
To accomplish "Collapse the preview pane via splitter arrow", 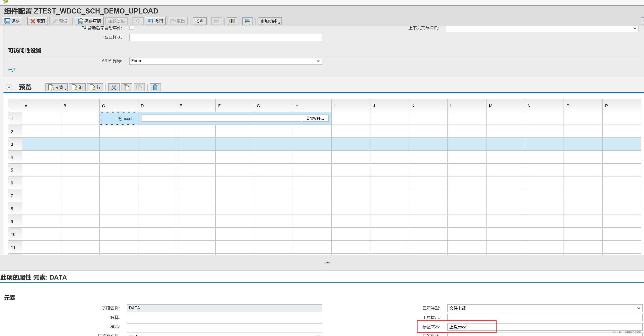I will coord(327,262).
